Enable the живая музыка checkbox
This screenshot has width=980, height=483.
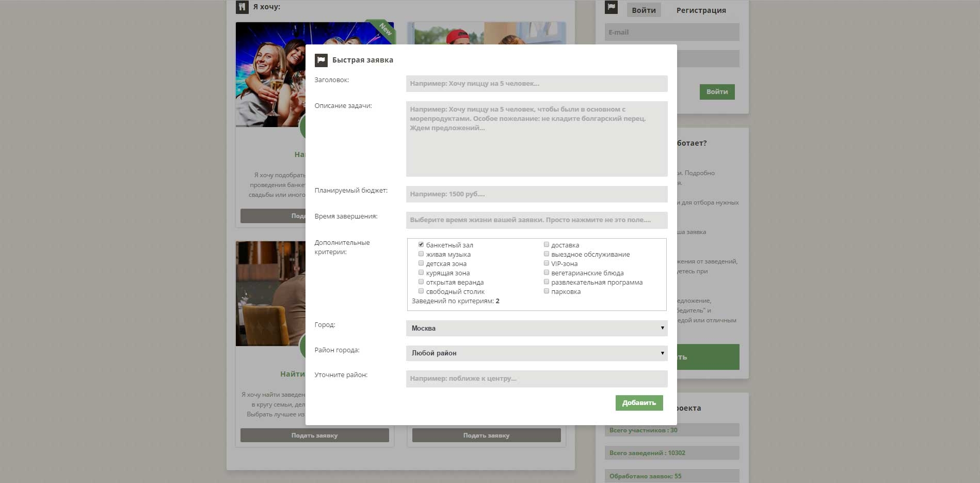421,254
